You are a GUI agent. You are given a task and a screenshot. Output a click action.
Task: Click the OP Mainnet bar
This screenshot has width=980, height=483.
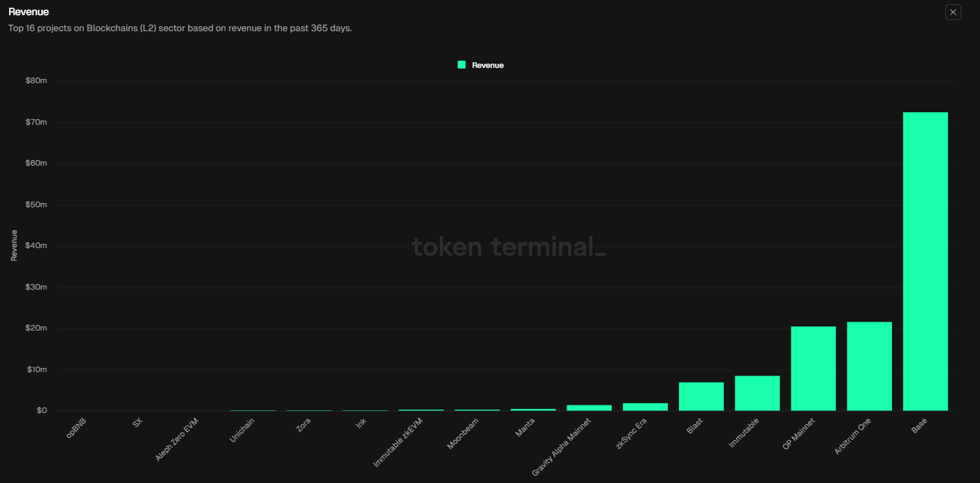tap(814, 367)
